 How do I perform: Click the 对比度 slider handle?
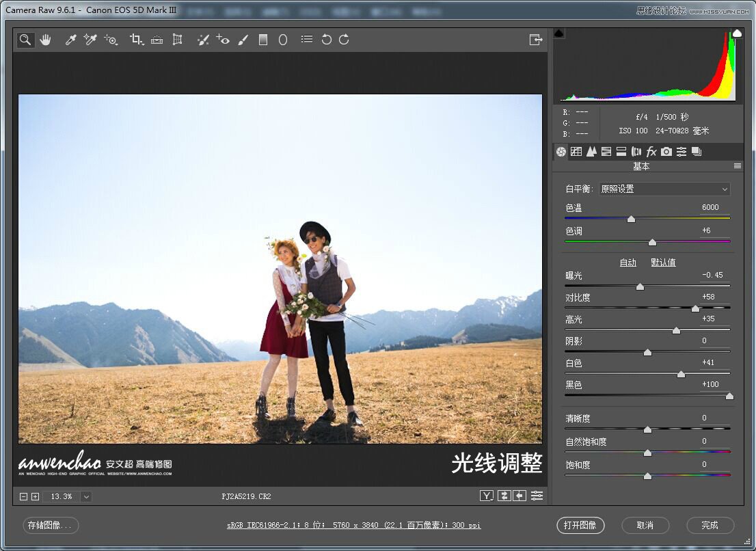tap(695, 308)
